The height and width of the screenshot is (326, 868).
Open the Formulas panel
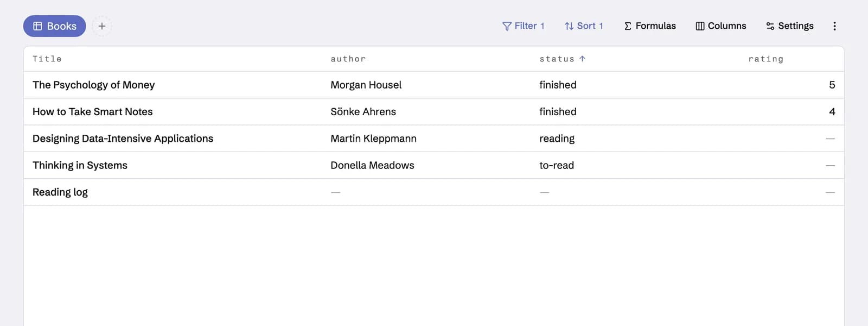[650, 26]
